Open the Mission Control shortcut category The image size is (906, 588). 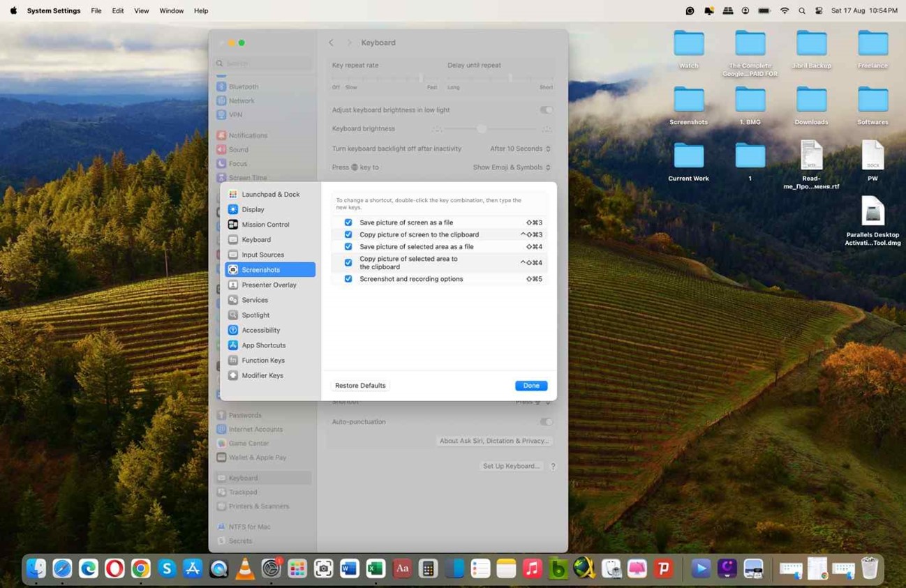click(270, 225)
